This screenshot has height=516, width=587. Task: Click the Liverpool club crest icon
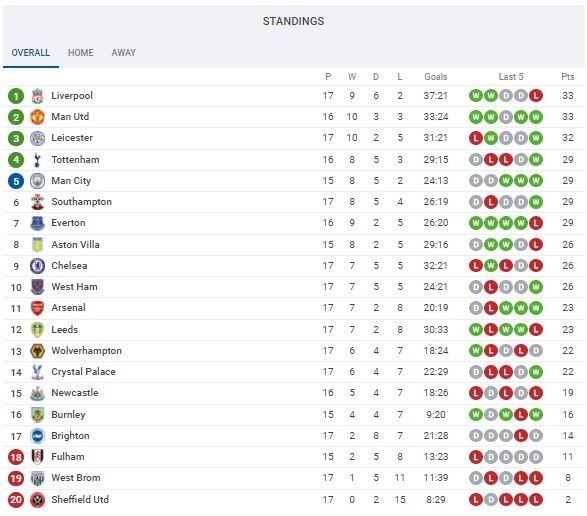coord(37,96)
